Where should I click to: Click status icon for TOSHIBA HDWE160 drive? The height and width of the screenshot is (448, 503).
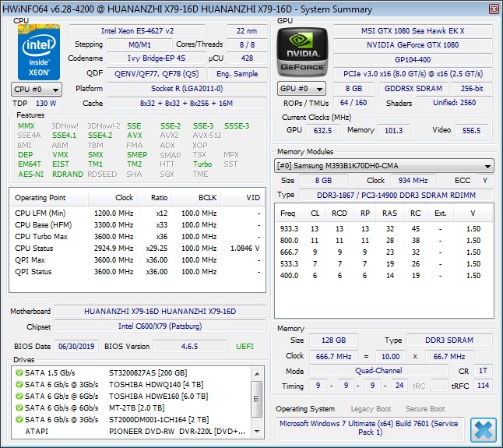19,396
